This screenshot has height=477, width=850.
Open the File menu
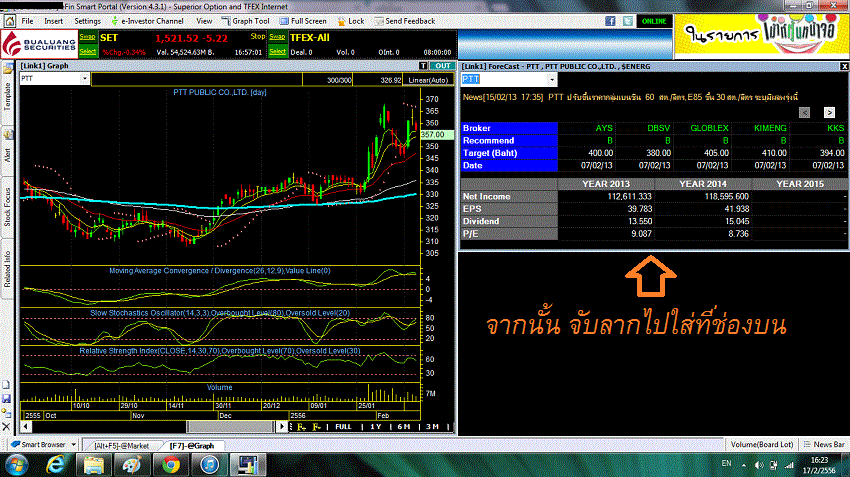pos(27,21)
